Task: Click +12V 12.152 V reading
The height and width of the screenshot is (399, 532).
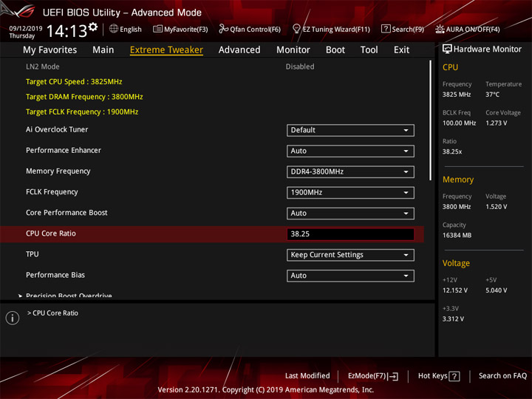Action: 455,290
